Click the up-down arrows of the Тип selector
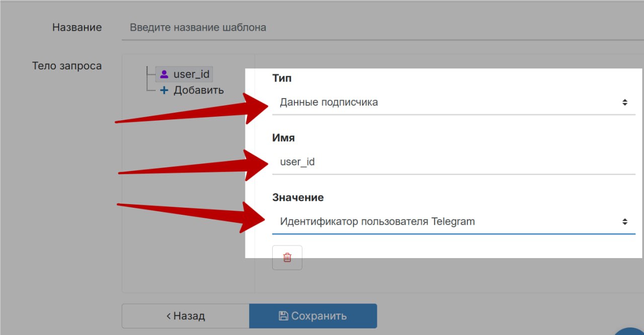 click(x=624, y=103)
